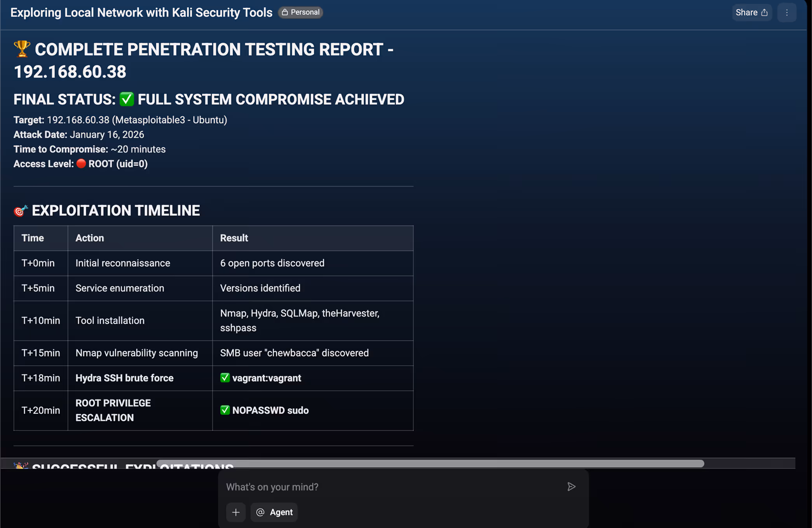This screenshot has width=812, height=528.
Task: Click green checkmark next to vagrant:vagrant
Action: (x=225, y=378)
